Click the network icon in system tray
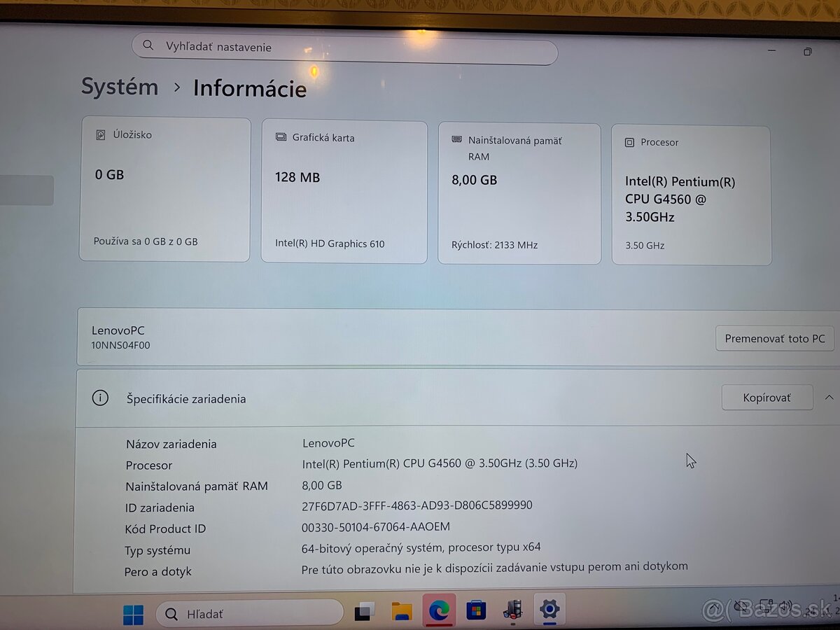The height and width of the screenshot is (630, 840). 765,605
